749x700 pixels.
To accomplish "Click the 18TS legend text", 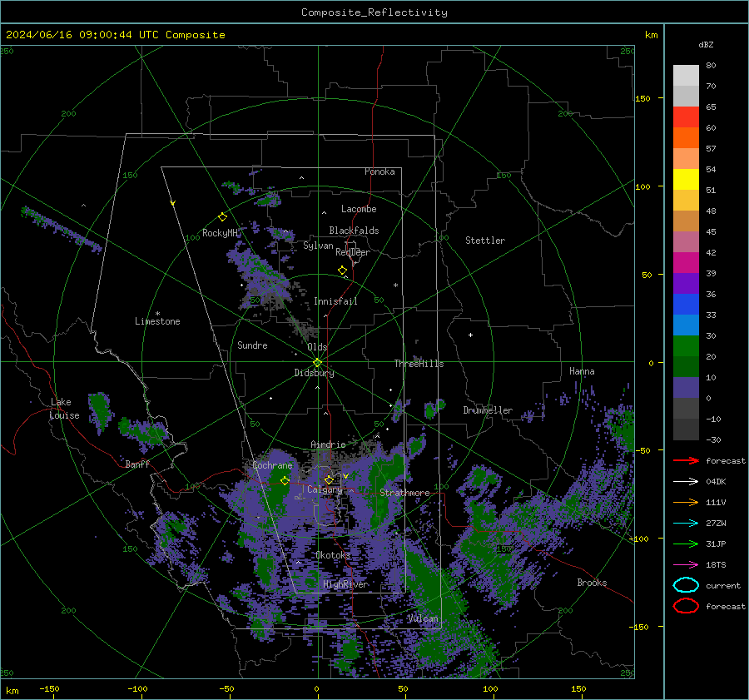I will point(716,565).
